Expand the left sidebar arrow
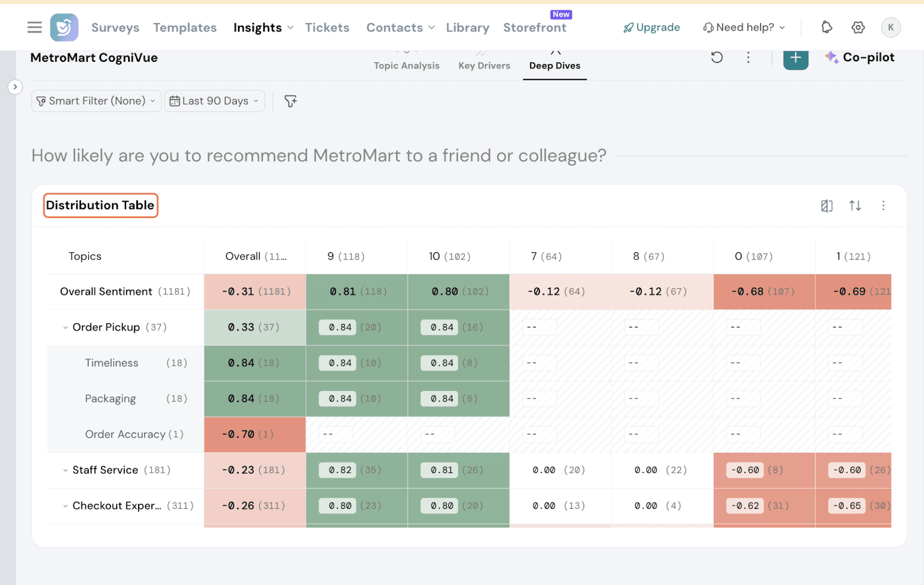 [15, 87]
